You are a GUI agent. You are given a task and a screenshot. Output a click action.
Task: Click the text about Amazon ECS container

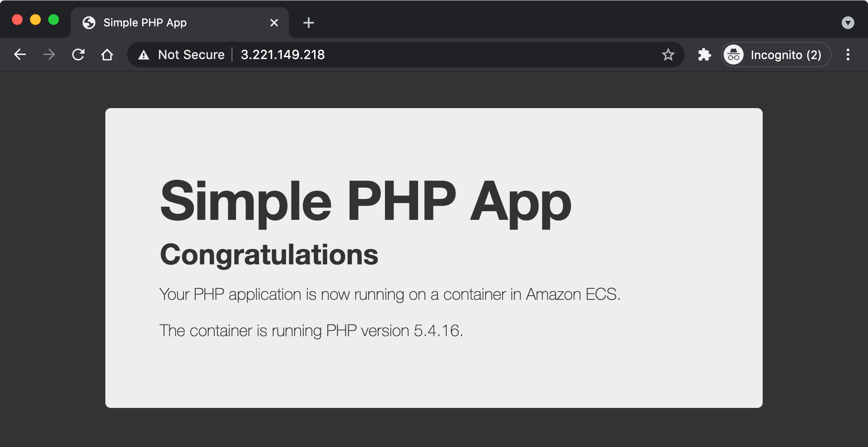pyautogui.click(x=390, y=294)
